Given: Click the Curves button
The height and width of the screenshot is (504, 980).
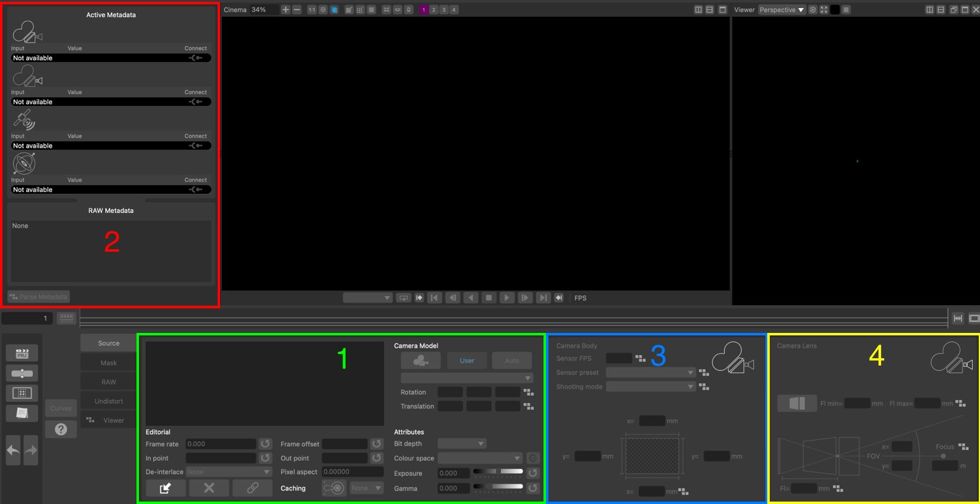Looking at the screenshot, I should tap(61, 408).
